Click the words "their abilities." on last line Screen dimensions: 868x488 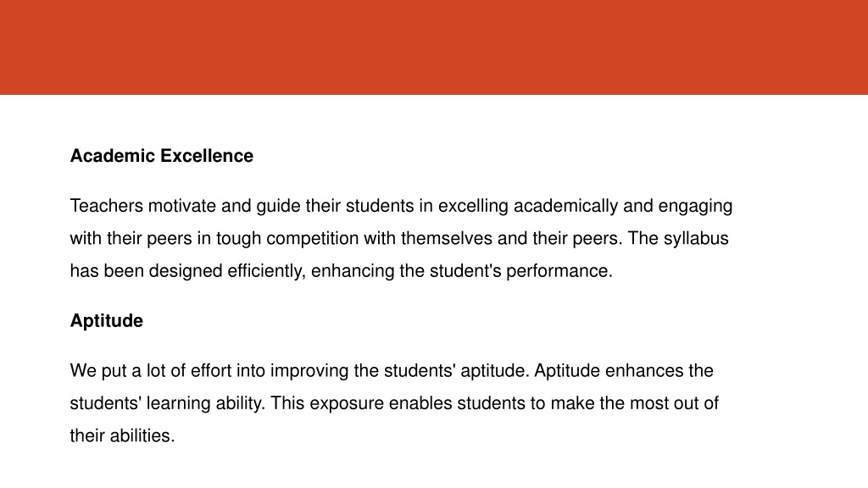[122, 435]
